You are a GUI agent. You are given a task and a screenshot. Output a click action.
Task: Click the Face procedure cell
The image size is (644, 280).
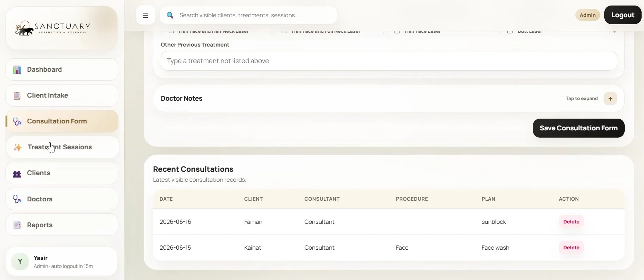[x=402, y=248]
